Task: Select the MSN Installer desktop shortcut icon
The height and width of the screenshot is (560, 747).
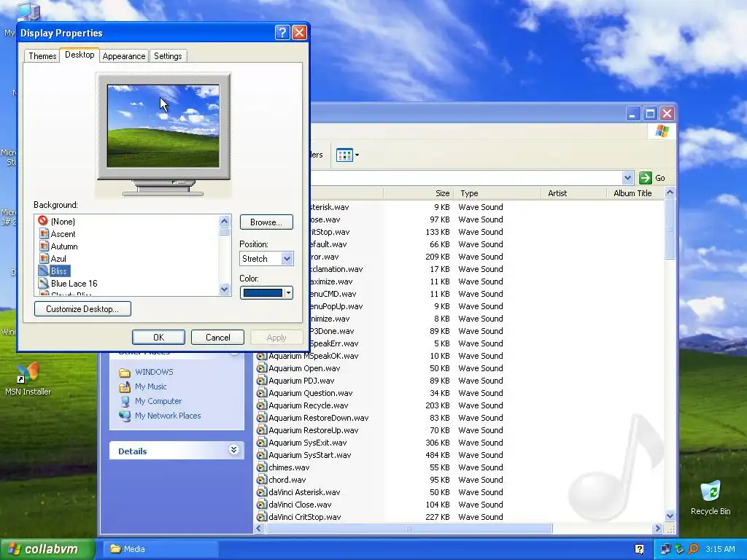Action: [28, 373]
